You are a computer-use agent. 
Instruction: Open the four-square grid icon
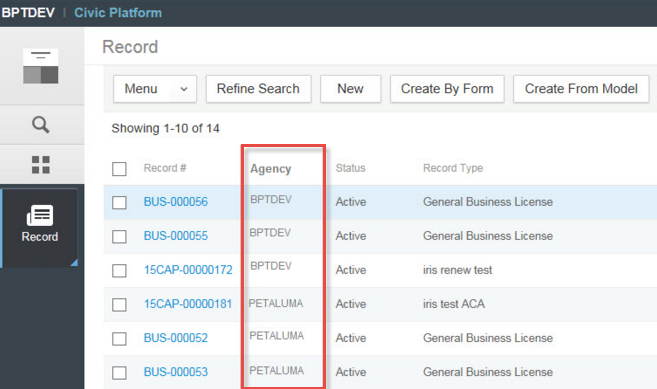click(41, 164)
